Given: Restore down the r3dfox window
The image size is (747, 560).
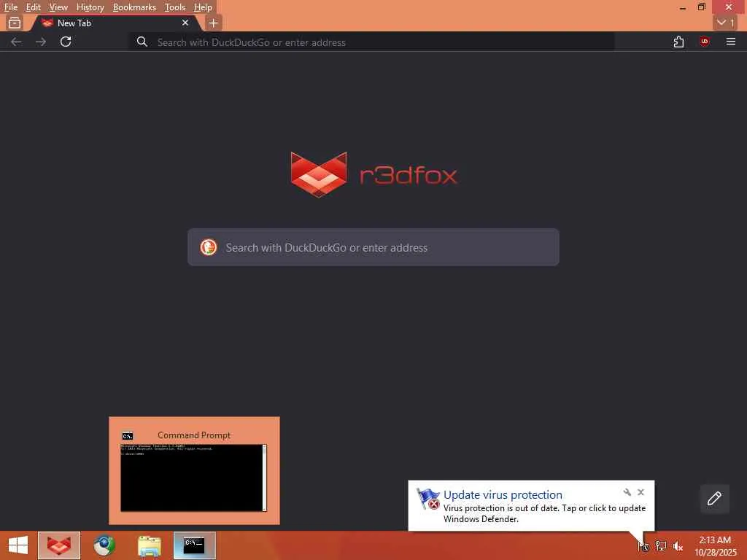Looking at the screenshot, I should pos(701,7).
